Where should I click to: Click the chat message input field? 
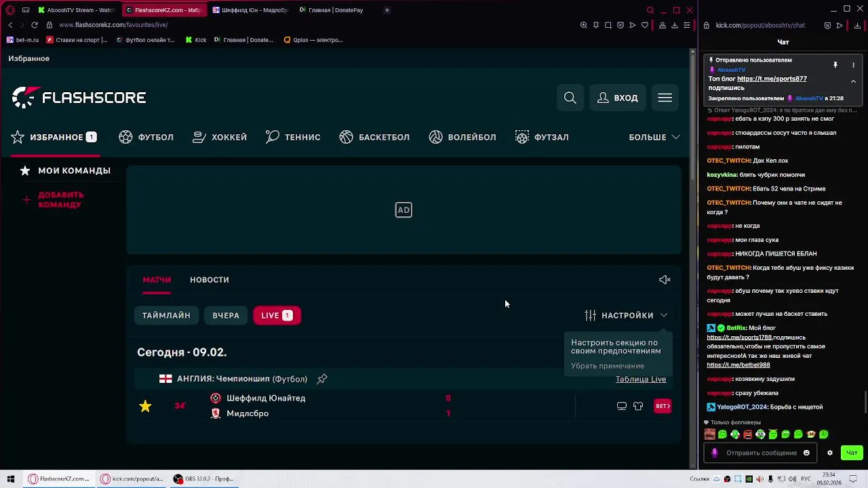[x=761, y=453]
